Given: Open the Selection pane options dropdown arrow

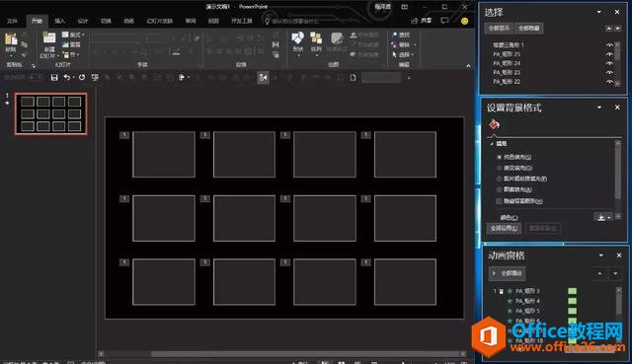Looking at the screenshot, I should 599,12.
